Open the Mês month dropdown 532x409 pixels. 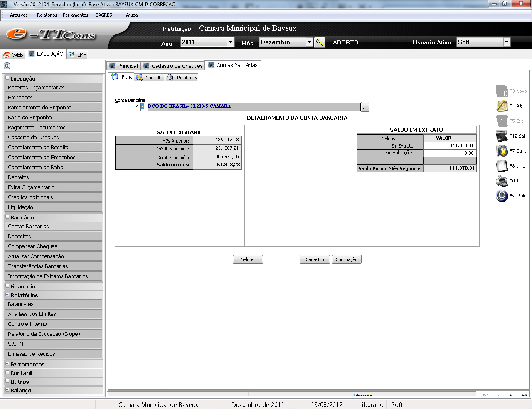309,42
